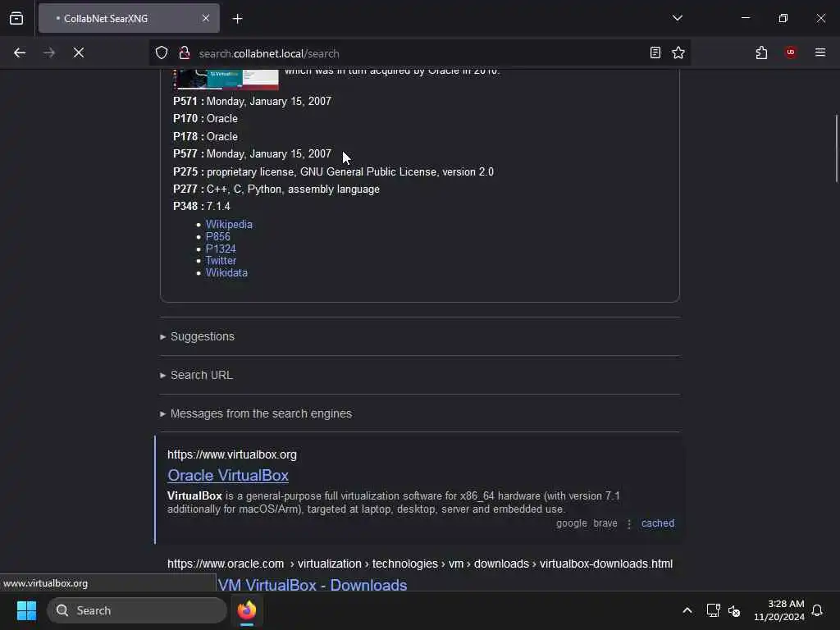The image size is (840, 630).
Task: Toggle reader view icon
Action: coord(655,52)
